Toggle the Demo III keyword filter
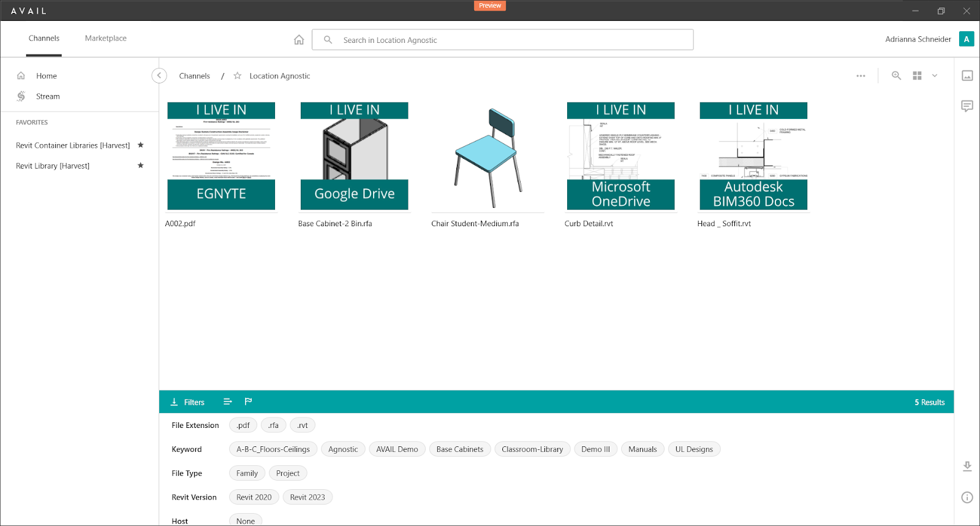 point(595,449)
